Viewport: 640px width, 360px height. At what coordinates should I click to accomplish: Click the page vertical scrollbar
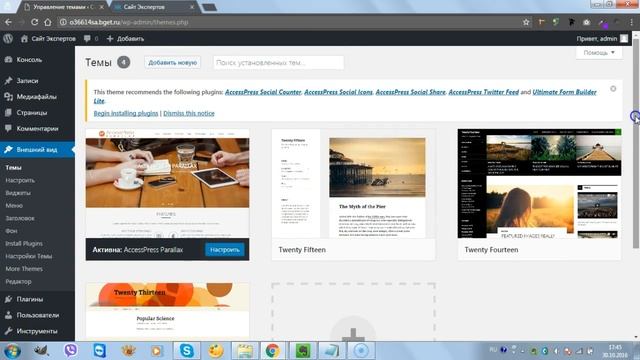point(636,143)
